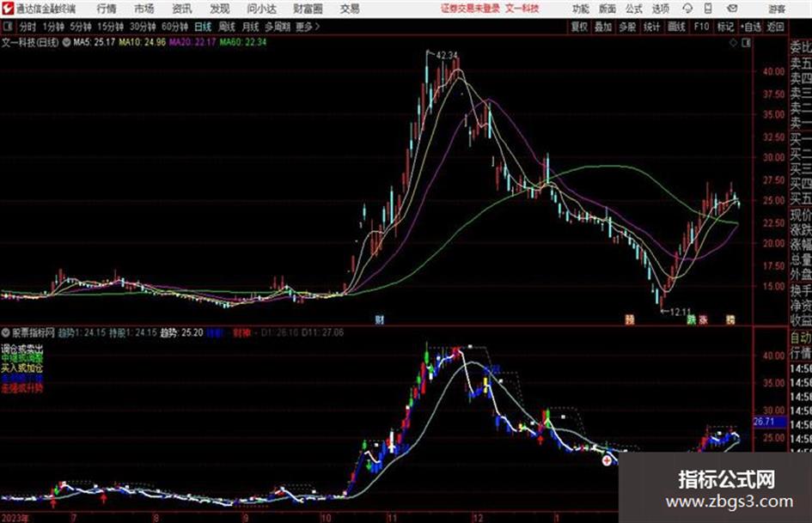Click the 通达信 red logo icon

[9, 9]
